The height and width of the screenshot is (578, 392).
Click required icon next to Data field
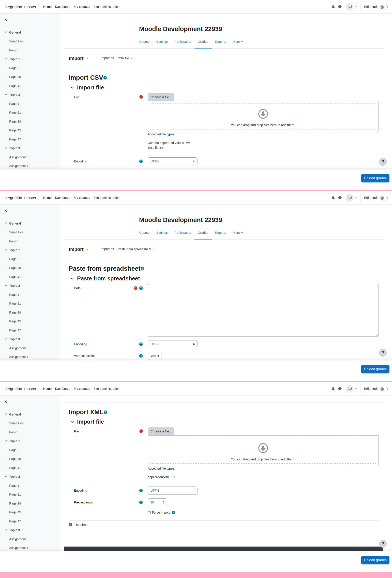(x=135, y=288)
